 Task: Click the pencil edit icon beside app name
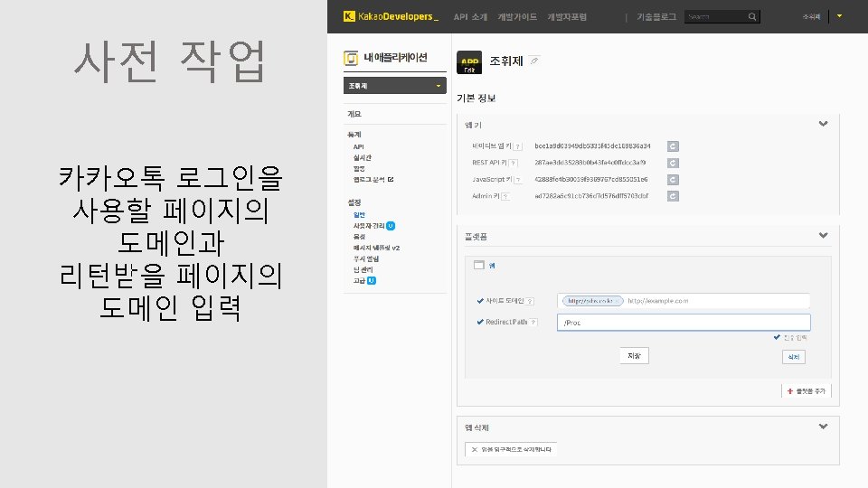(x=534, y=61)
